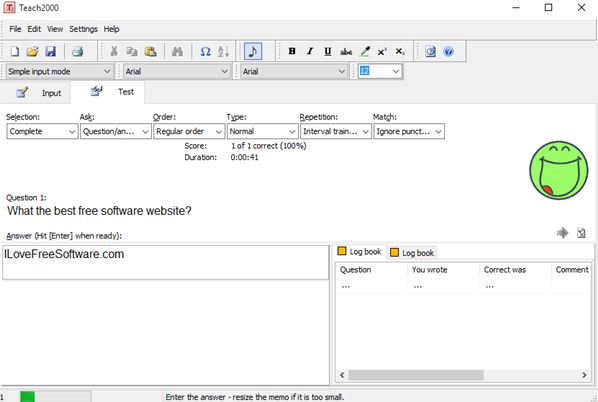Copy using the two-pages toolbar icon
Image resolution: width=598 pixels, height=402 pixels.
click(132, 51)
